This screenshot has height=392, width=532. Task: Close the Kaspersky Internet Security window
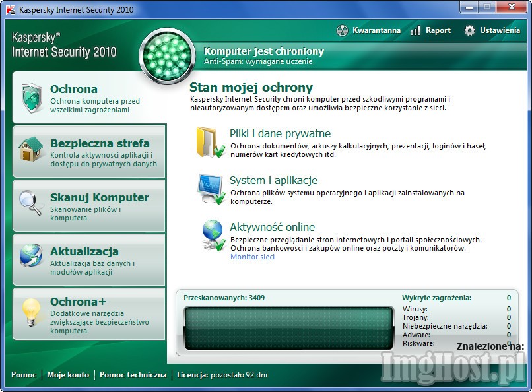[x=512, y=7]
